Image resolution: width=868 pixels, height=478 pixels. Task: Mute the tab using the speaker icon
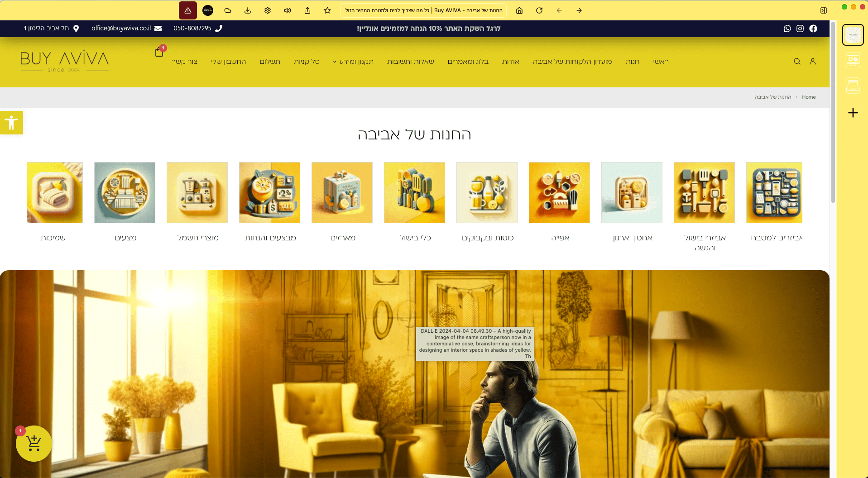tap(288, 10)
